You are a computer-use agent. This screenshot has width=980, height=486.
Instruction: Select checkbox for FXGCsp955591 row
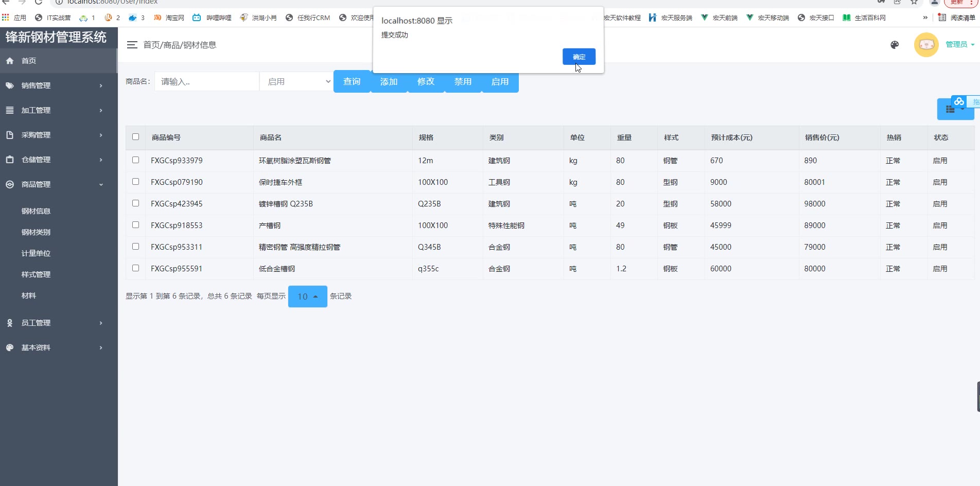(x=135, y=268)
